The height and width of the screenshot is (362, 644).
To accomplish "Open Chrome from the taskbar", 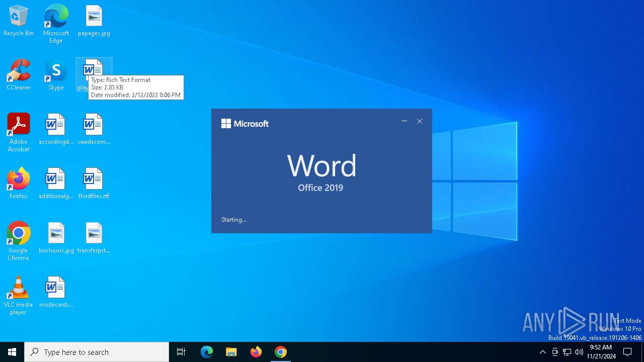I will point(281,352).
